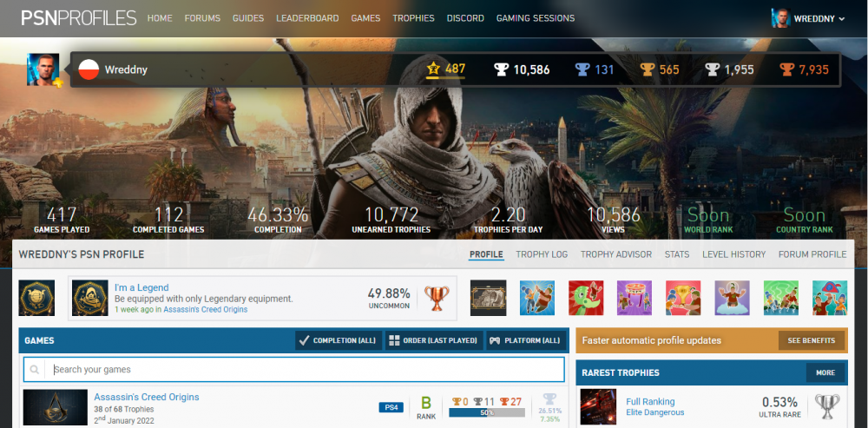Focus the Search your games field
The height and width of the screenshot is (428, 868).
coord(293,369)
